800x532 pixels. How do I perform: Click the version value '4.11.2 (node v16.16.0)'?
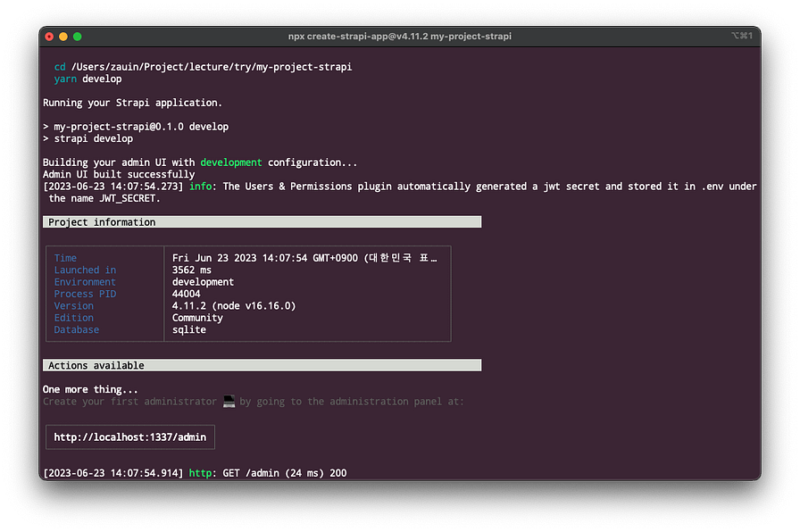coord(234,306)
